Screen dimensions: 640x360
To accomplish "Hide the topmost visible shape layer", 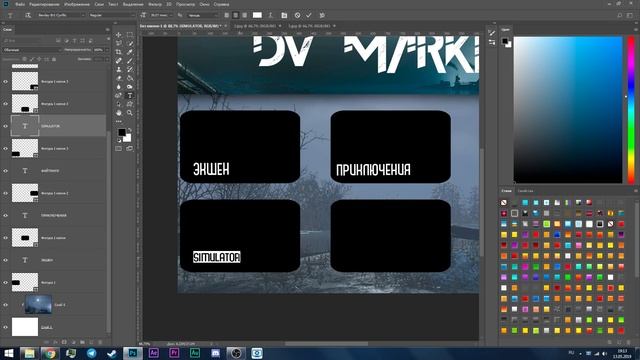I will [x=6, y=82].
